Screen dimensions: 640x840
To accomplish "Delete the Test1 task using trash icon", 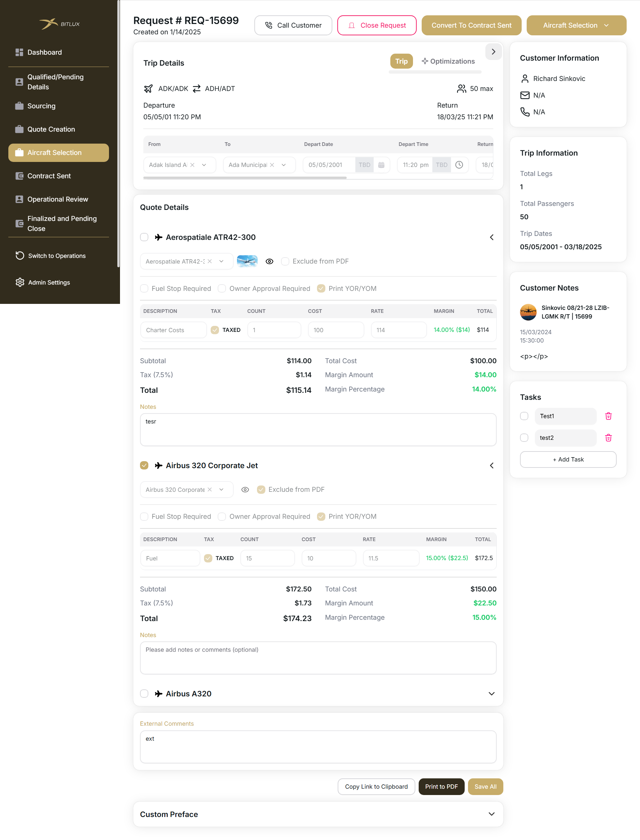I will pyautogui.click(x=608, y=416).
